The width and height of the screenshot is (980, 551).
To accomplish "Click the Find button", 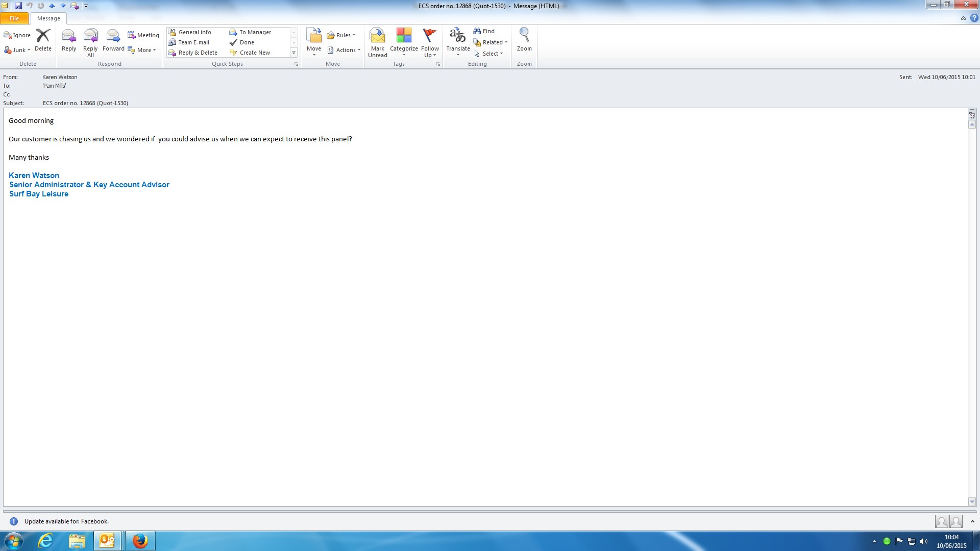I will [484, 31].
